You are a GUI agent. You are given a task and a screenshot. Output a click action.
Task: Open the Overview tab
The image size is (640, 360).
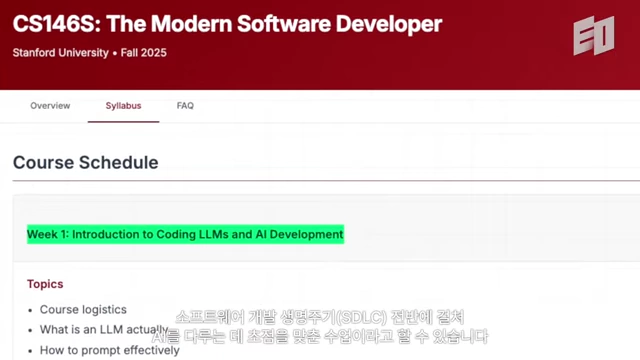(50, 106)
